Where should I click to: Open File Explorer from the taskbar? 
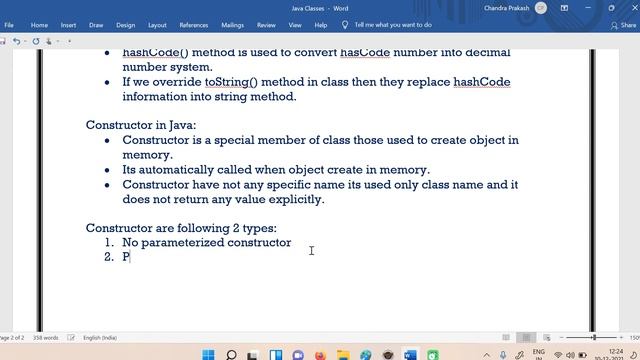tap(343, 355)
